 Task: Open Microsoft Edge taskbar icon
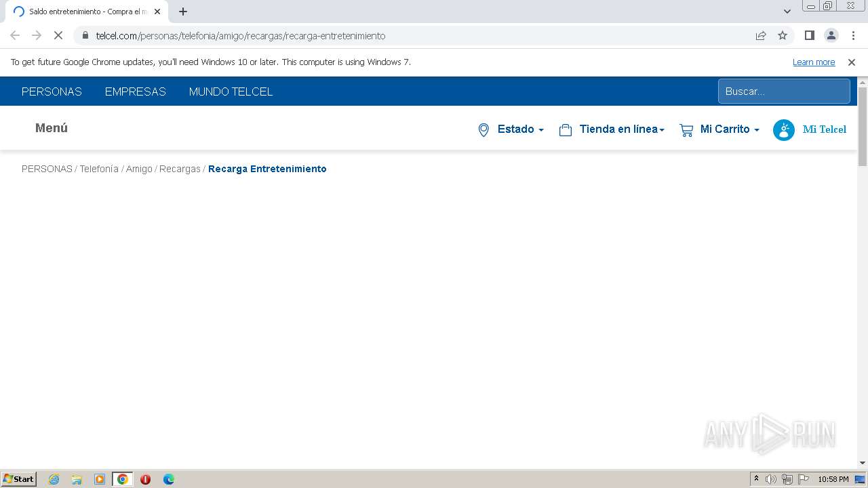pos(168,479)
